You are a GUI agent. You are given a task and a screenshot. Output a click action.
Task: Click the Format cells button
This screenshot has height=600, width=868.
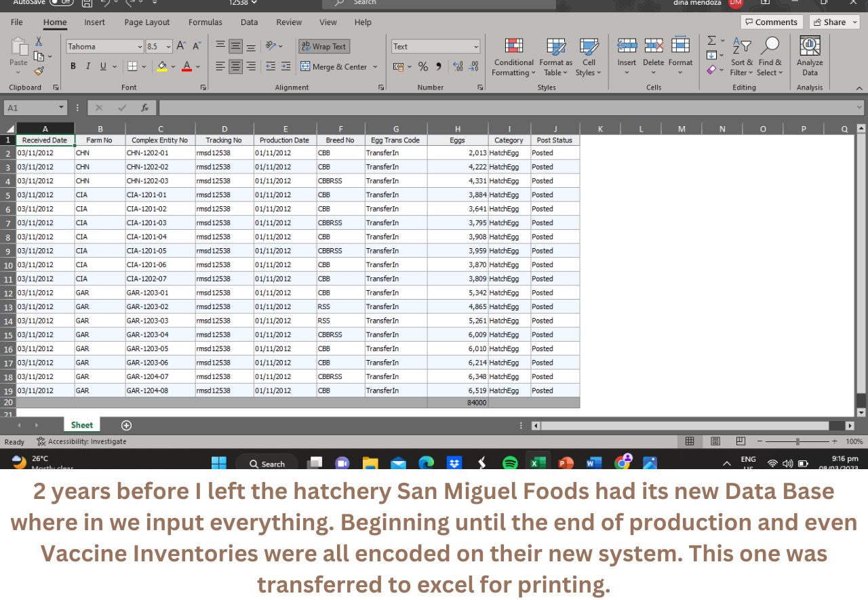(680, 57)
